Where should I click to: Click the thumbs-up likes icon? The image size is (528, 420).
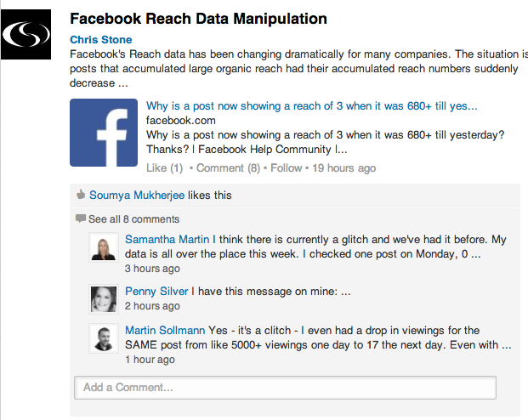[81, 195]
